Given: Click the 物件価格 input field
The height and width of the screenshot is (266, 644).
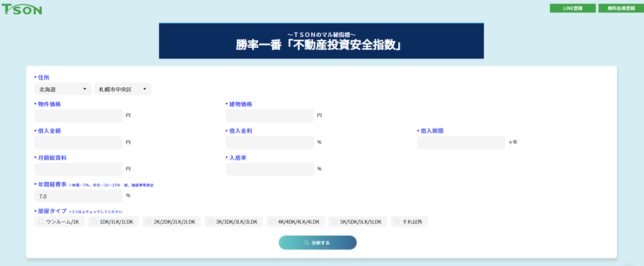Looking at the screenshot, I should (x=79, y=116).
